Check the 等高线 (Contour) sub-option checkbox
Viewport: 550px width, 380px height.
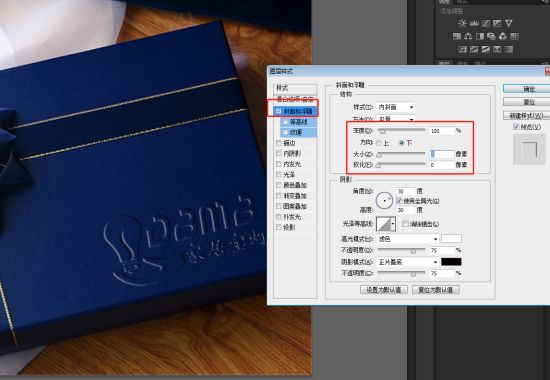click(x=285, y=122)
